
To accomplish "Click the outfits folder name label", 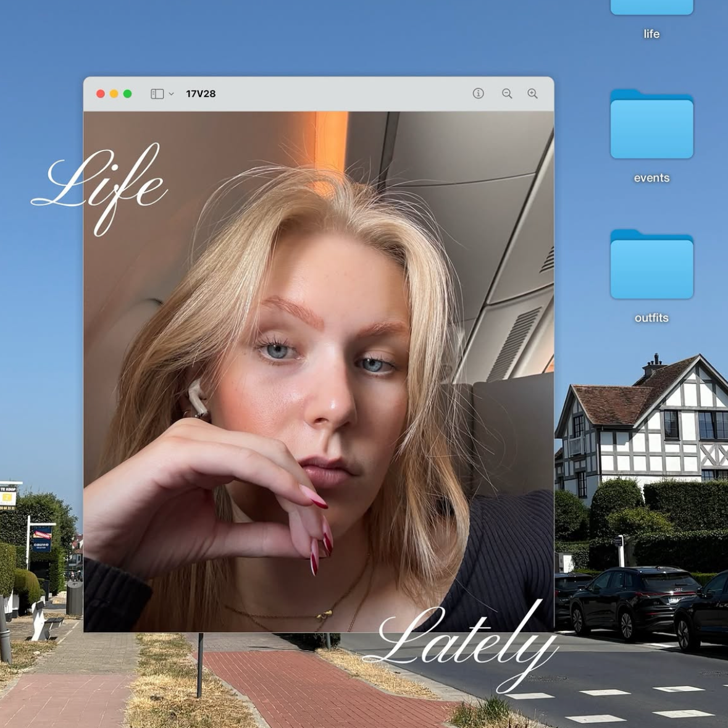I will click(x=651, y=318).
